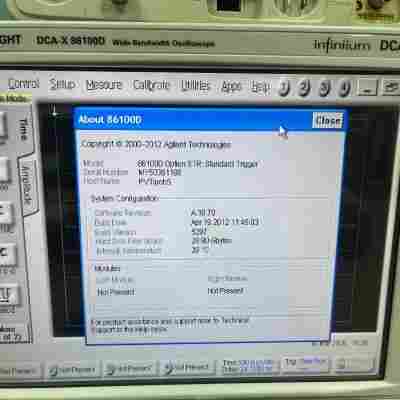Open the Setup menu

click(62, 84)
